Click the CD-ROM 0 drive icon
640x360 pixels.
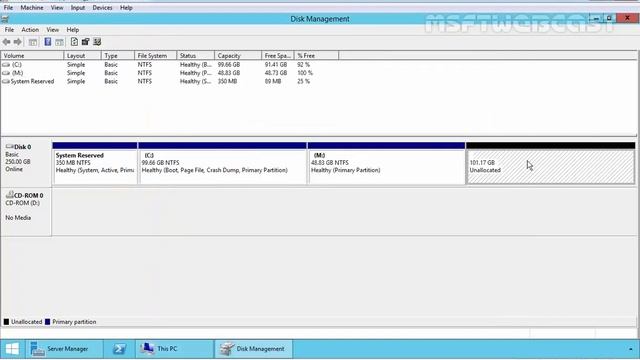click(9, 195)
